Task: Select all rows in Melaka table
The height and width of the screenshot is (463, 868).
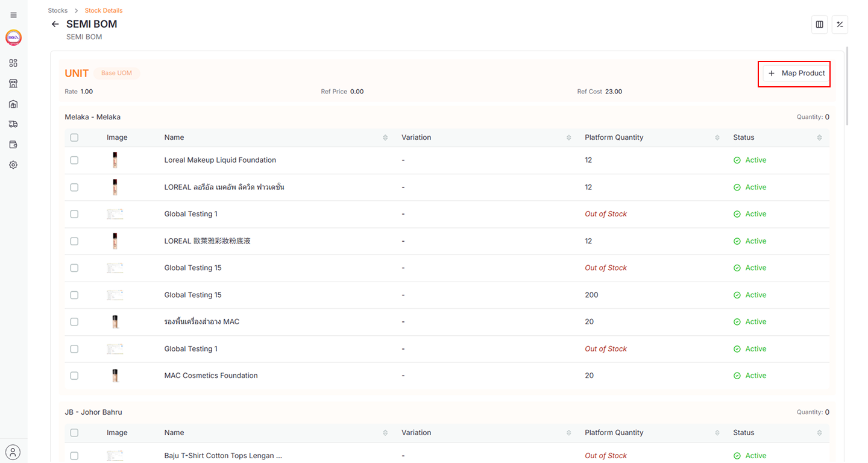Action: (74, 137)
